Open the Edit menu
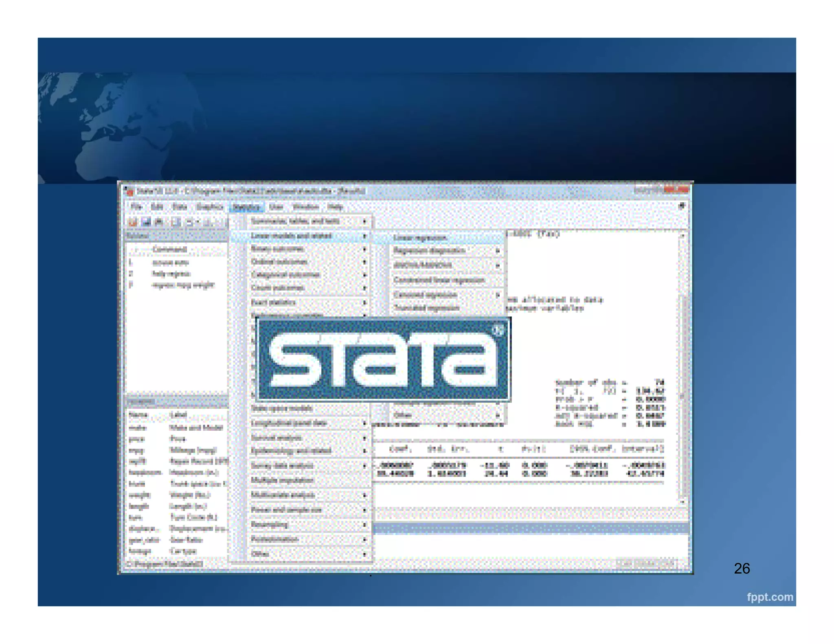This screenshot has width=834, height=644. pos(157,207)
